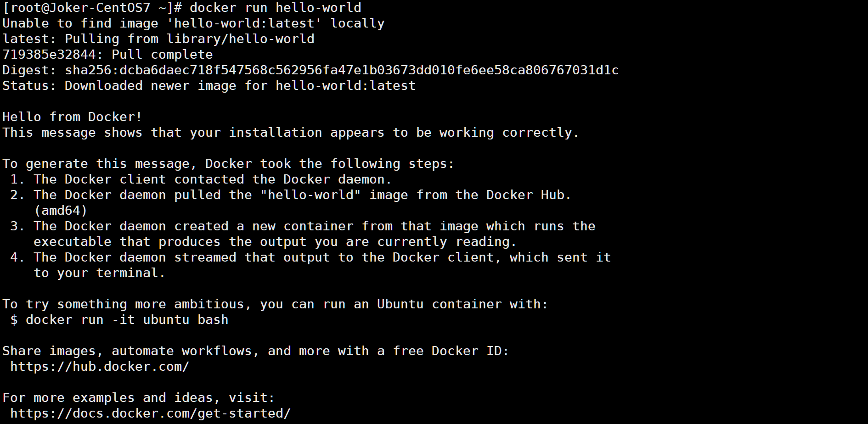
Task: Click step 1 'Docker client contacted' line
Action: pos(212,179)
